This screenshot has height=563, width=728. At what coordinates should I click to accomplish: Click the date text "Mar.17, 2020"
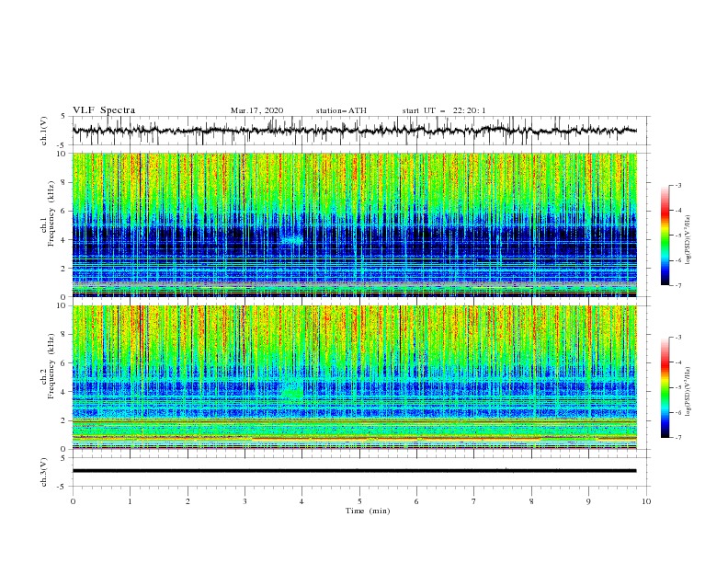pos(256,110)
